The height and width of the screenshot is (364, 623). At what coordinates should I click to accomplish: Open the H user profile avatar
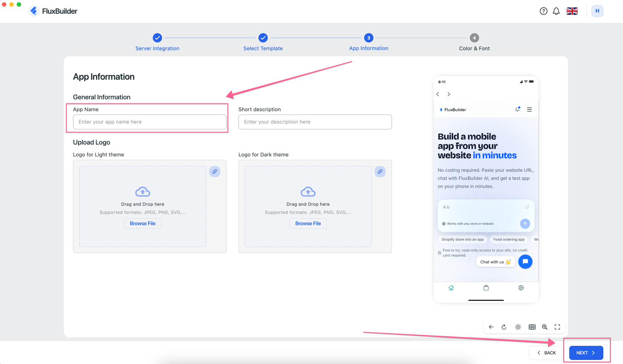tap(597, 11)
